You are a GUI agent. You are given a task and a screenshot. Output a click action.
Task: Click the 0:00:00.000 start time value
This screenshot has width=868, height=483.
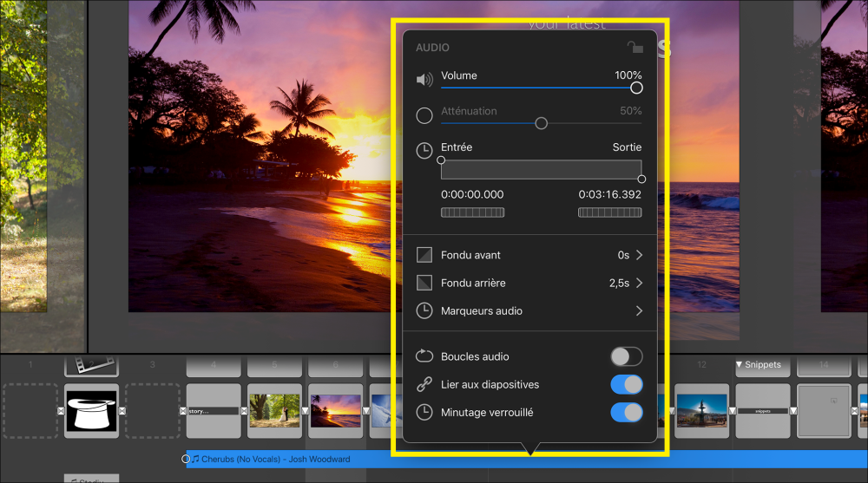[x=472, y=195]
